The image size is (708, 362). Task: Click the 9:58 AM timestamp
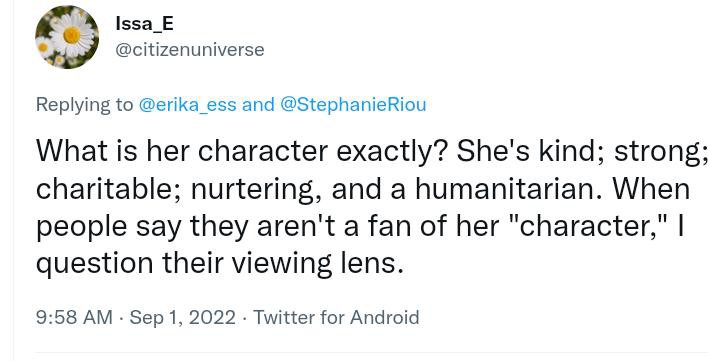pos(74,317)
